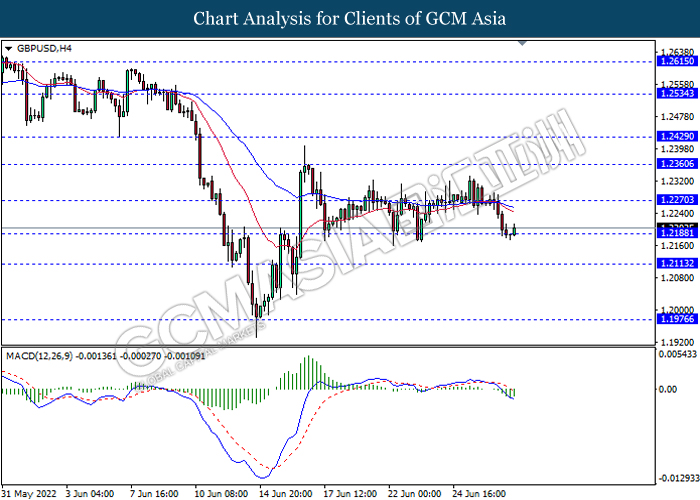The height and width of the screenshot is (500, 700).
Task: Click the chart shift triangle marker at top
Action: (x=522, y=43)
